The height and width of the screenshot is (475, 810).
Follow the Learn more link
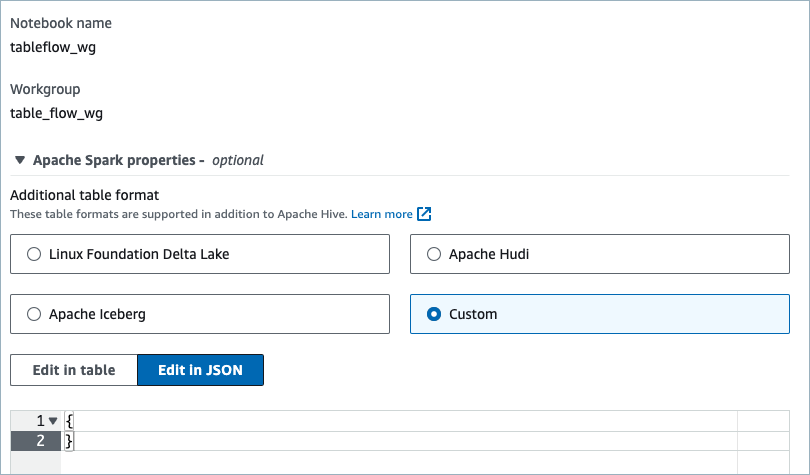click(x=381, y=214)
